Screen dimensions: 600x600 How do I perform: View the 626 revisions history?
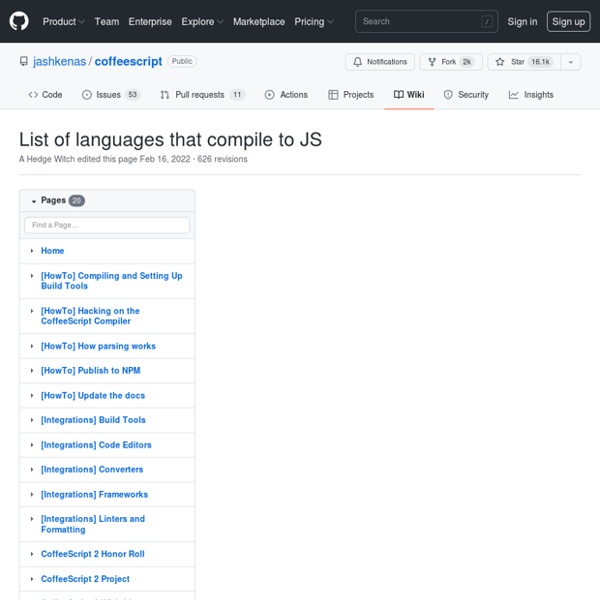[222, 159]
